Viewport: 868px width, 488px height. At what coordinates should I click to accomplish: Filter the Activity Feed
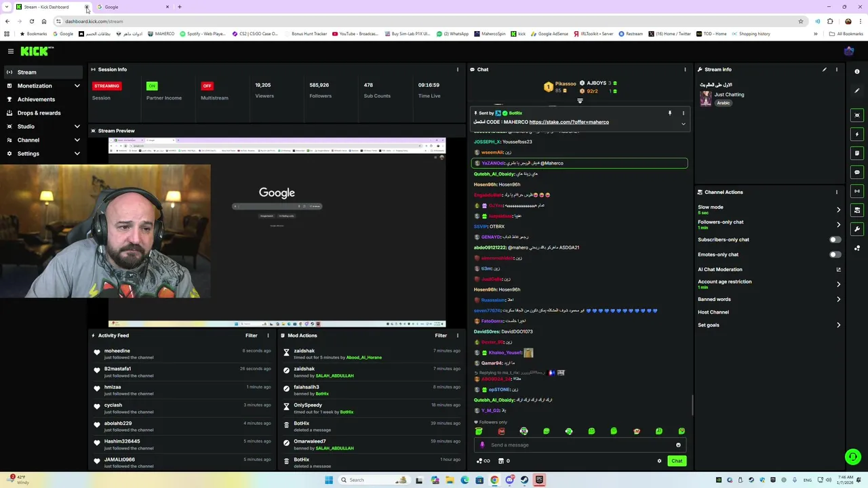(251, 335)
